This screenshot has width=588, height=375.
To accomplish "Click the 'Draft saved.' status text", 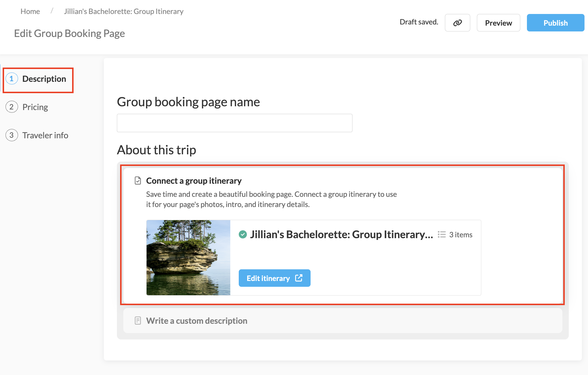I will coord(419,22).
